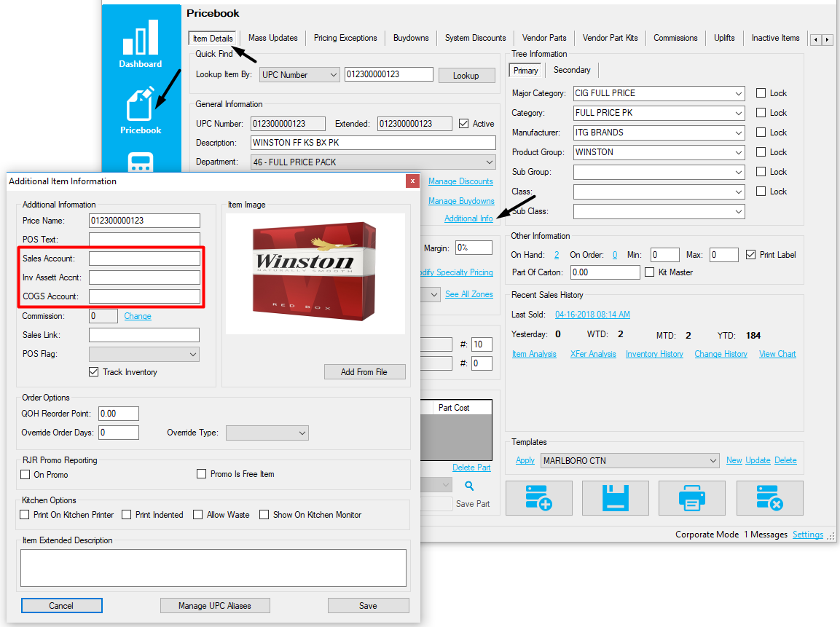Toggle the Active checkbox
The image size is (840, 627).
464,124
